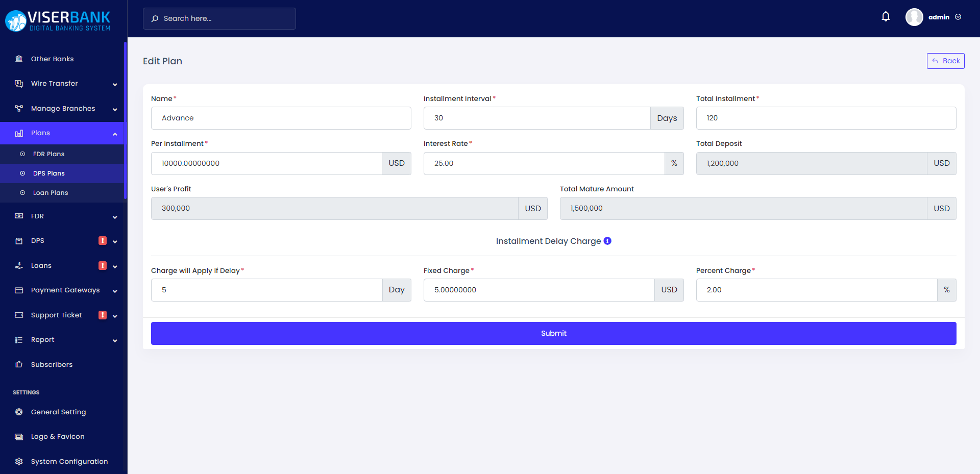Click the Charge will Apply If Delay field
Screen dimensions: 980x474
point(267,290)
